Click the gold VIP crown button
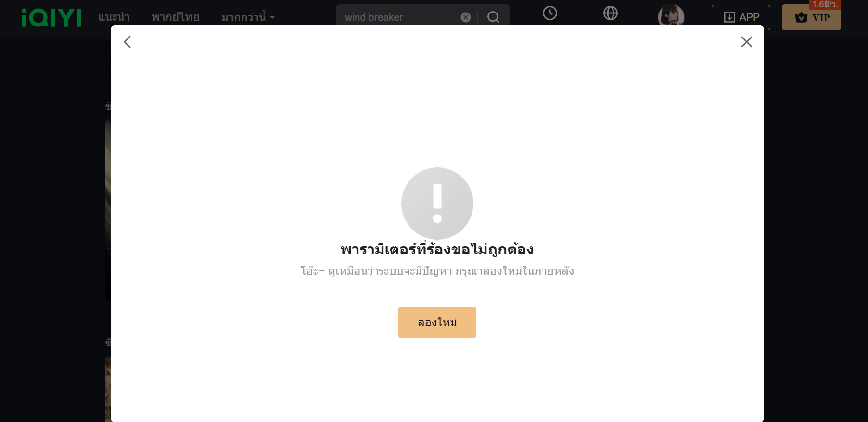868x422 pixels. pos(811,17)
